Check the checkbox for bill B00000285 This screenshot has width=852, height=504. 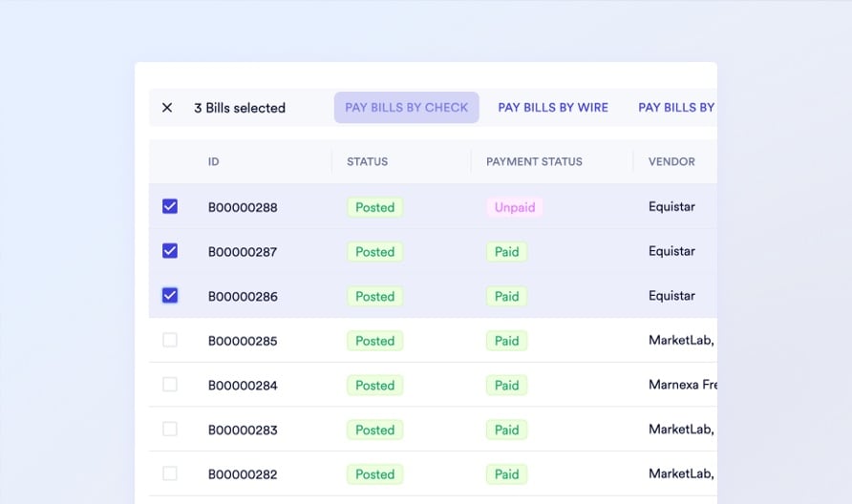pos(170,340)
